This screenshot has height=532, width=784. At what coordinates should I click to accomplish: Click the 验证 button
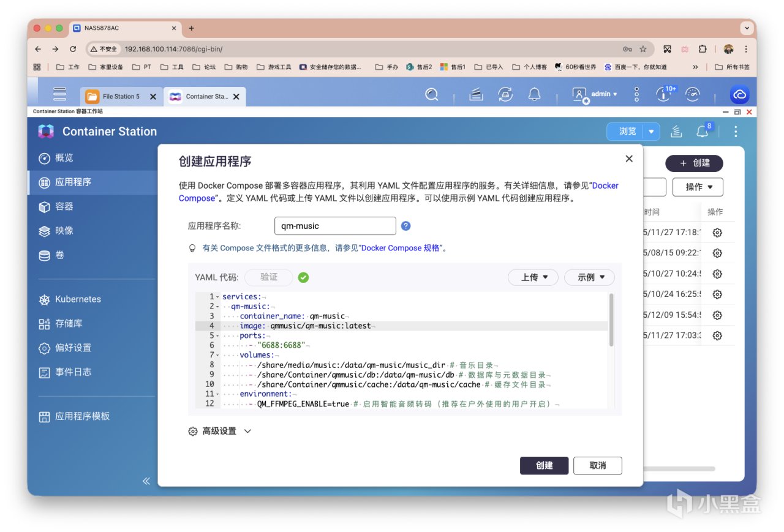coord(268,277)
